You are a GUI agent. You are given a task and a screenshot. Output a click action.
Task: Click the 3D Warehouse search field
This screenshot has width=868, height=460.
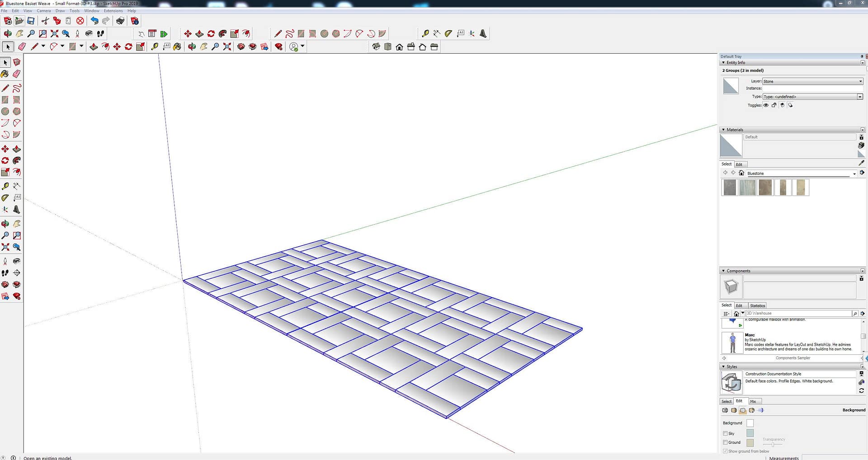(x=798, y=313)
